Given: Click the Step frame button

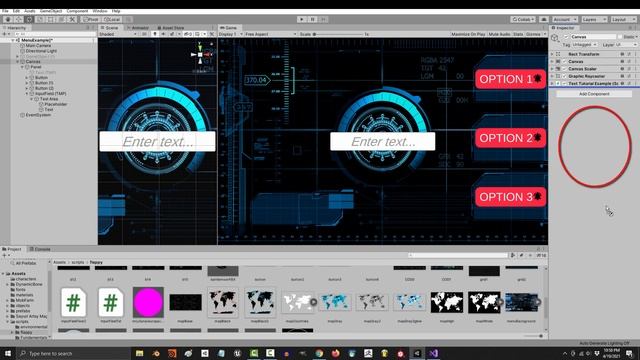Looking at the screenshot, I should click(x=323, y=19).
